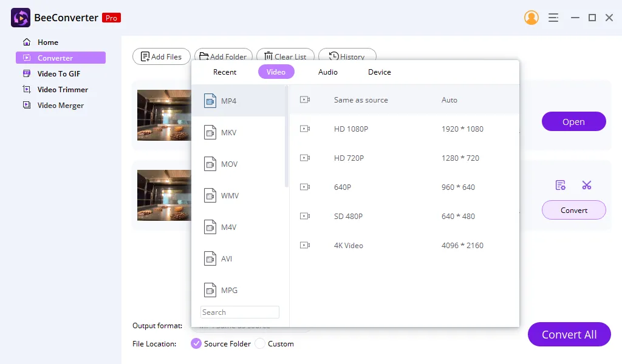The width and height of the screenshot is (622, 364).
Task: Click the Pro badge
Action: point(112,18)
